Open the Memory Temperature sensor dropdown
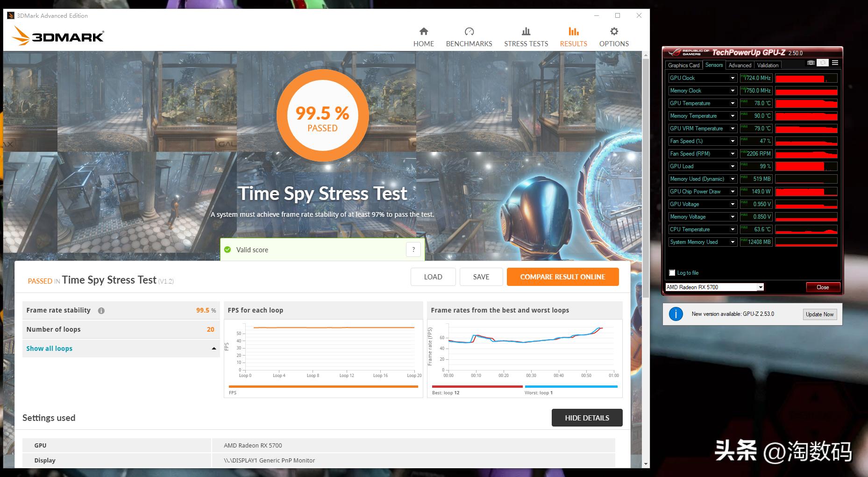The height and width of the screenshot is (477, 868). click(x=733, y=116)
